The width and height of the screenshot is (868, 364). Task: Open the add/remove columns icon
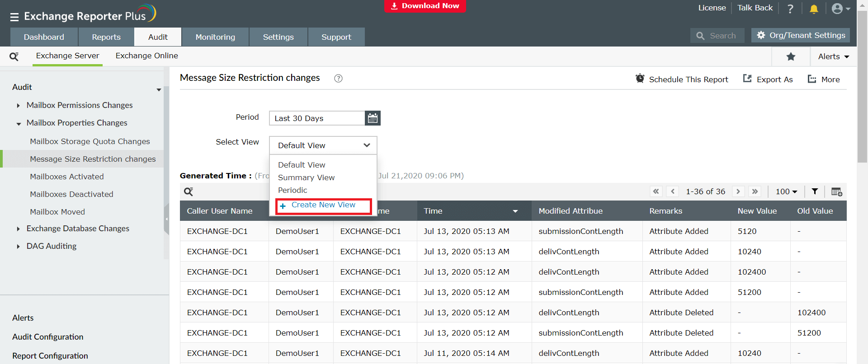(x=836, y=191)
